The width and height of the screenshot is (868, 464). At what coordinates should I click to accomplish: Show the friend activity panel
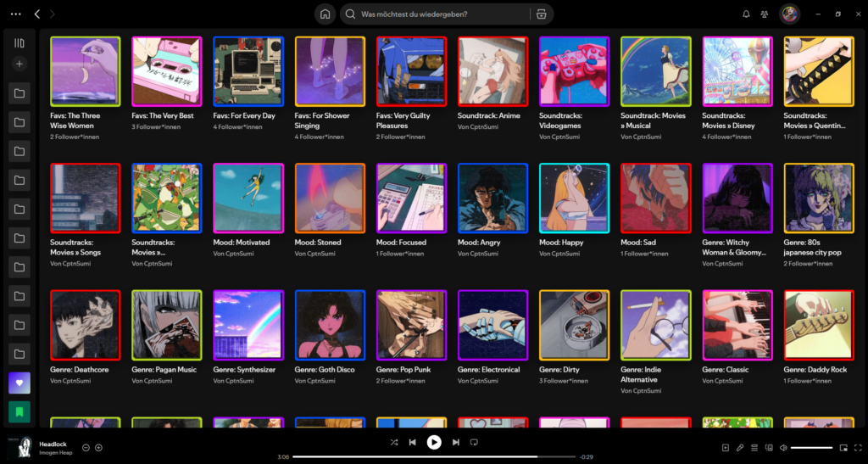pos(765,14)
